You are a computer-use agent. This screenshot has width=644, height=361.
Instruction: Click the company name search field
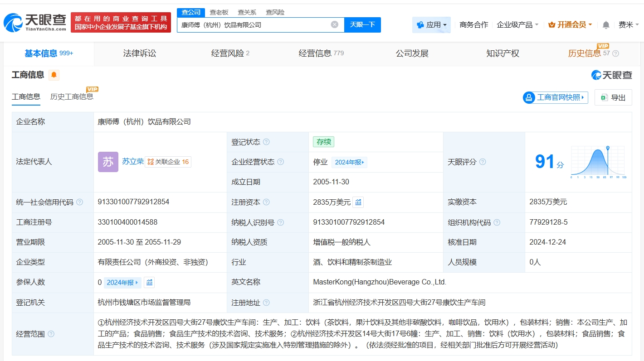click(x=254, y=25)
